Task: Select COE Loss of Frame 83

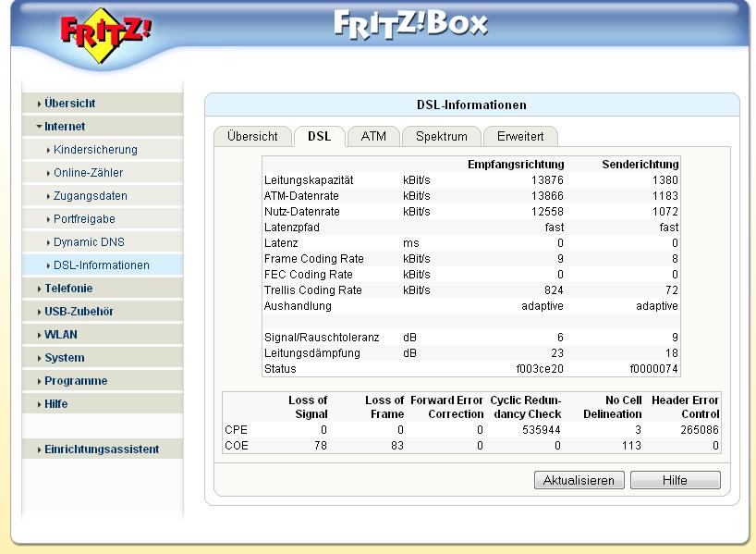Action: pos(397,446)
